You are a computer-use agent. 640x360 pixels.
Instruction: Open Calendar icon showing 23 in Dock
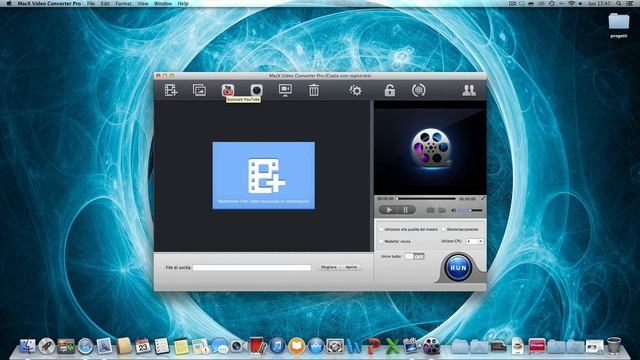click(x=143, y=347)
